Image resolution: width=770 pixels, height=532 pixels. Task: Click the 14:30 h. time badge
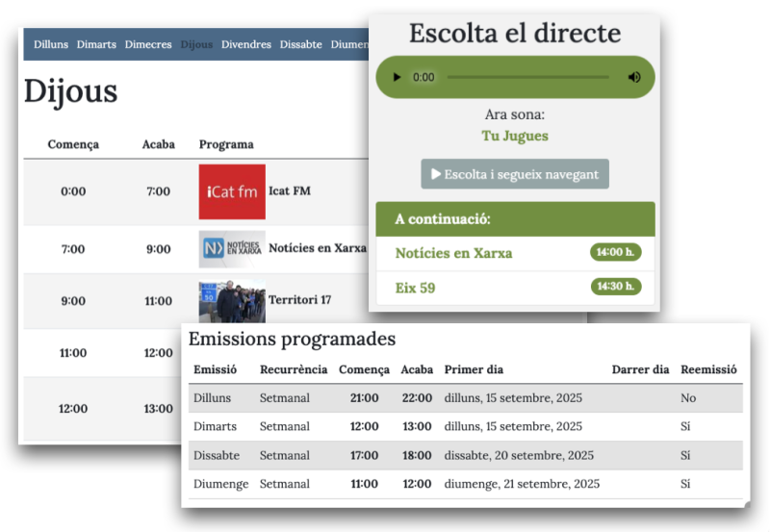615,288
